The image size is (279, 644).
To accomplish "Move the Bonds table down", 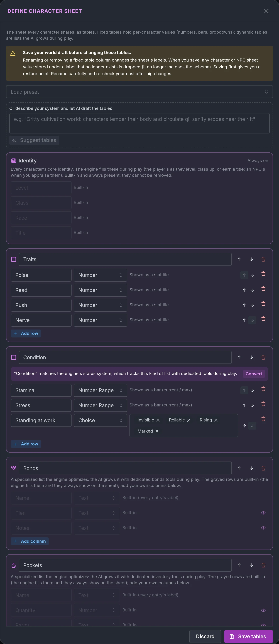I will tap(251, 468).
